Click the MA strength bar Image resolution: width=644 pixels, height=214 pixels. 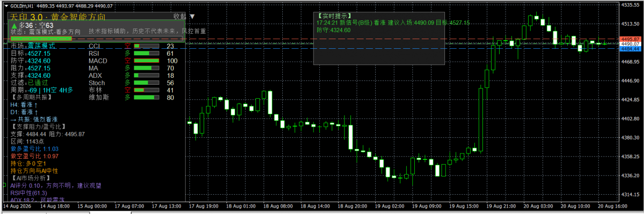tap(147, 68)
